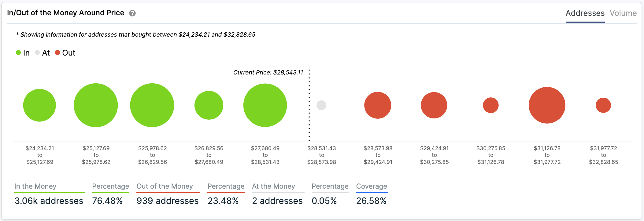Click the Out of the Money label
The height and width of the screenshot is (221, 644).
click(165, 186)
